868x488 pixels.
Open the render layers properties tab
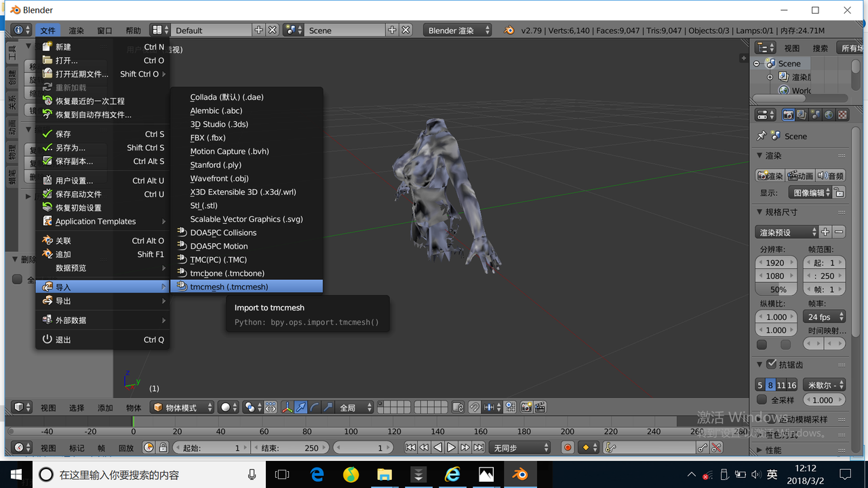pyautogui.click(x=802, y=115)
